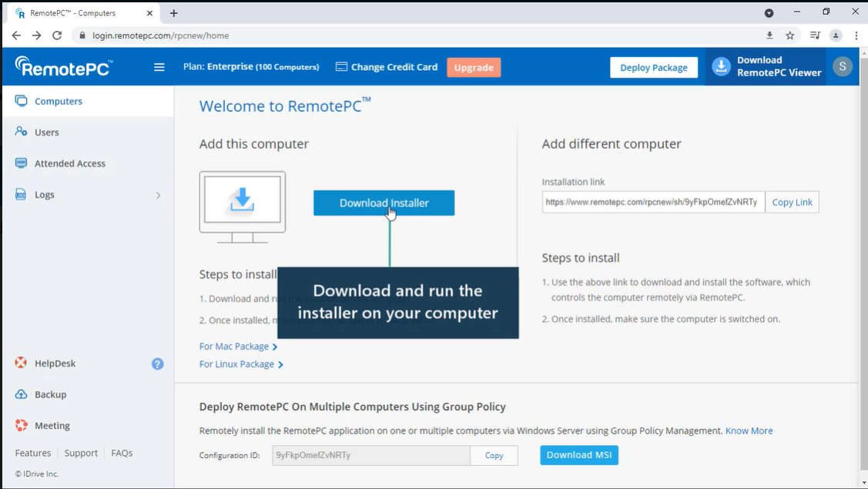Click the HelpDesk lifebuoy icon
Screen dimensions: 868x489
[x=21, y=363]
